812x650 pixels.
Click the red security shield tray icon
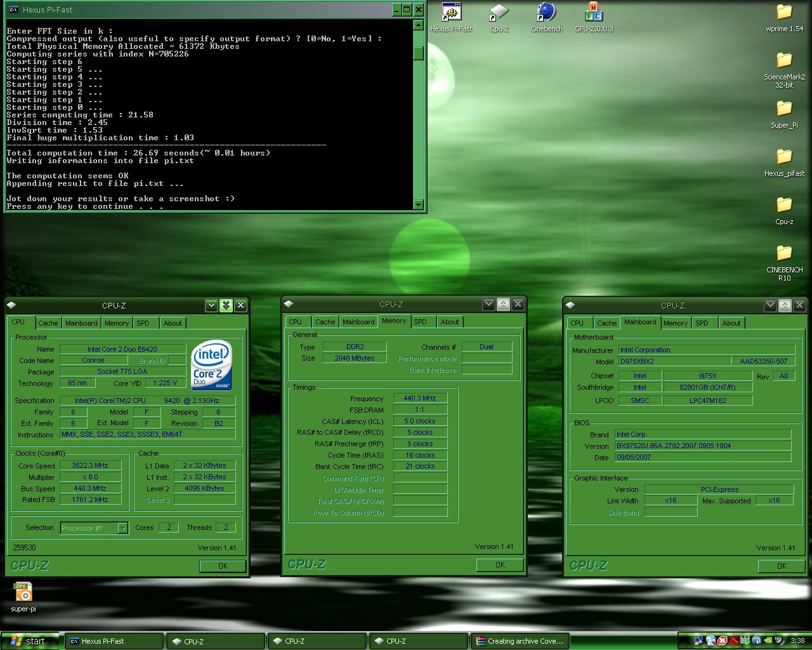click(x=723, y=640)
